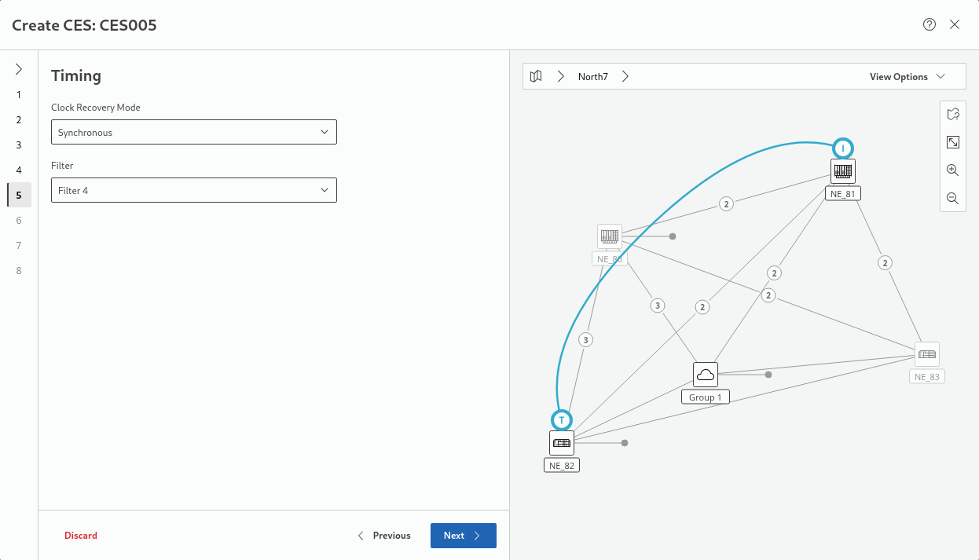Click the Previous button
This screenshot has height=560, width=979.
coord(384,536)
